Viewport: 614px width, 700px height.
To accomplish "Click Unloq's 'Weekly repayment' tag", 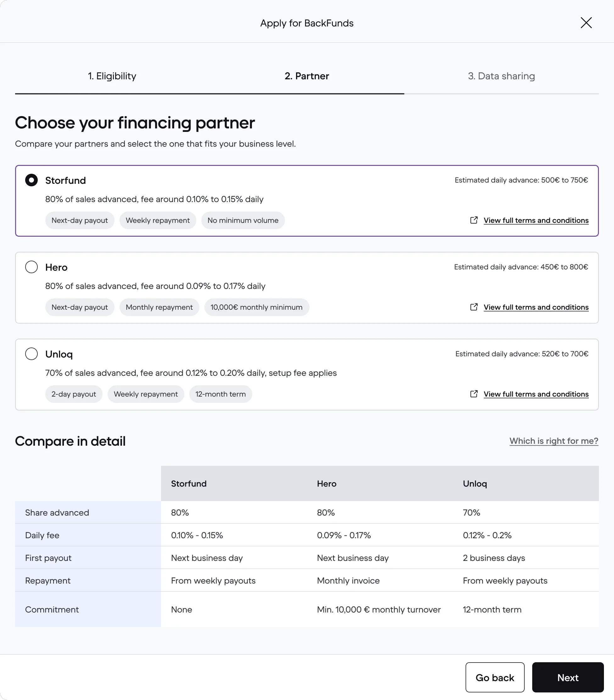I will tap(146, 394).
